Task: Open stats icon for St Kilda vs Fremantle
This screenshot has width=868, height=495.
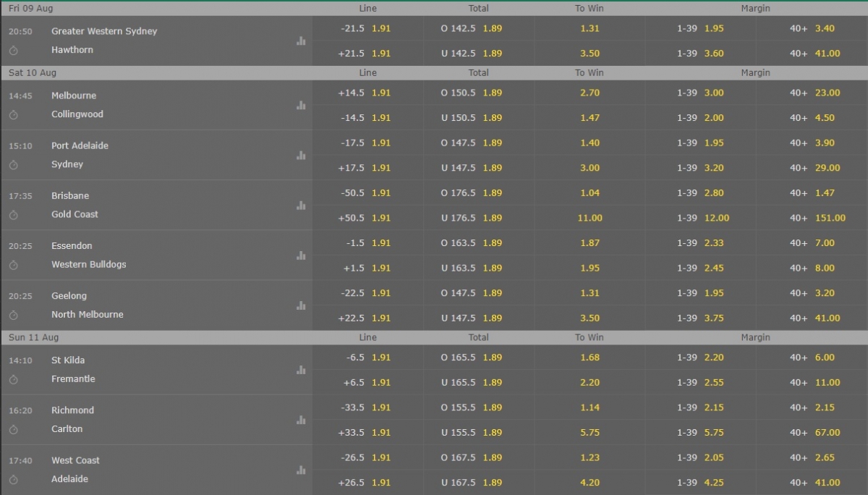Action: click(x=301, y=370)
